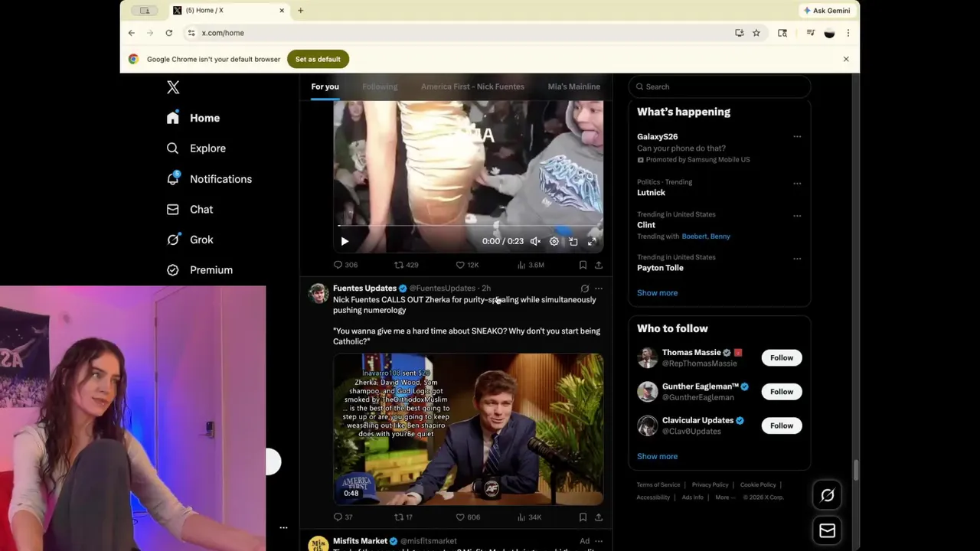Switch to America First - Nick Fuentes tab
This screenshot has height=551, width=980.
(472, 86)
